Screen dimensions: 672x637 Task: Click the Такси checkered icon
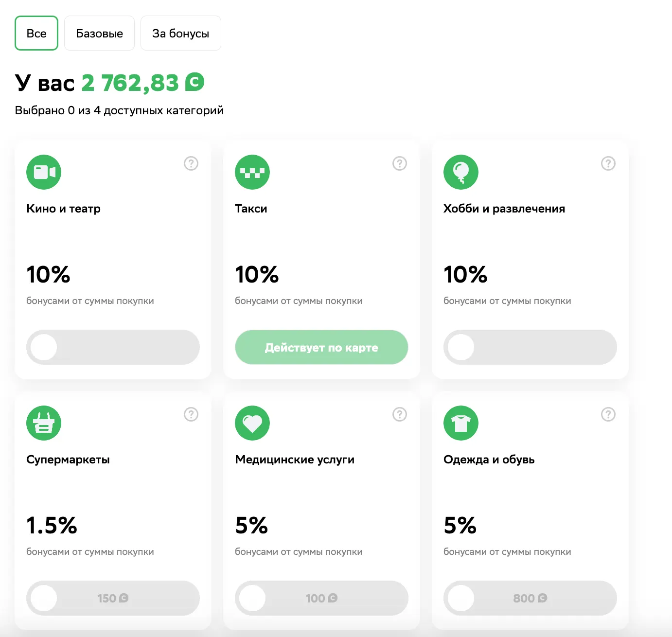[x=252, y=172]
